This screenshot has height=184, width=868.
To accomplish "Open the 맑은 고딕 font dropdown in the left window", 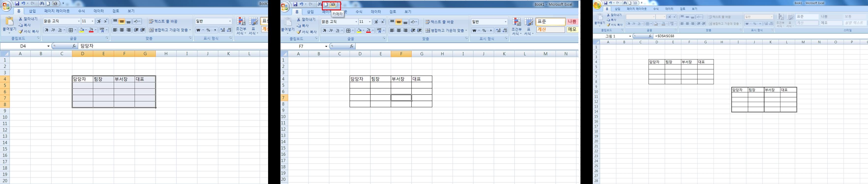I will tap(79, 21).
